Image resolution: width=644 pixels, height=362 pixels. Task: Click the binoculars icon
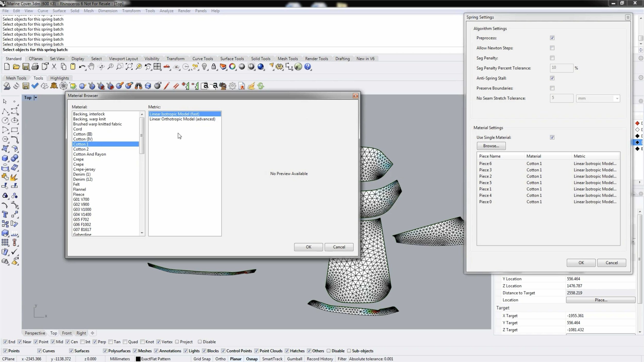pyautogui.click(x=139, y=86)
